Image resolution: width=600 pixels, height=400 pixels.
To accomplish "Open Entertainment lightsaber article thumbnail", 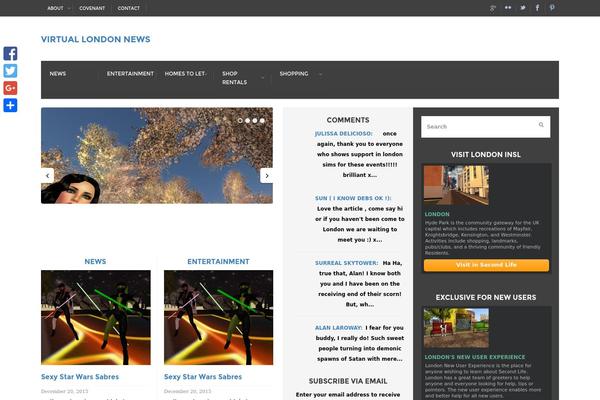I will point(218,317).
